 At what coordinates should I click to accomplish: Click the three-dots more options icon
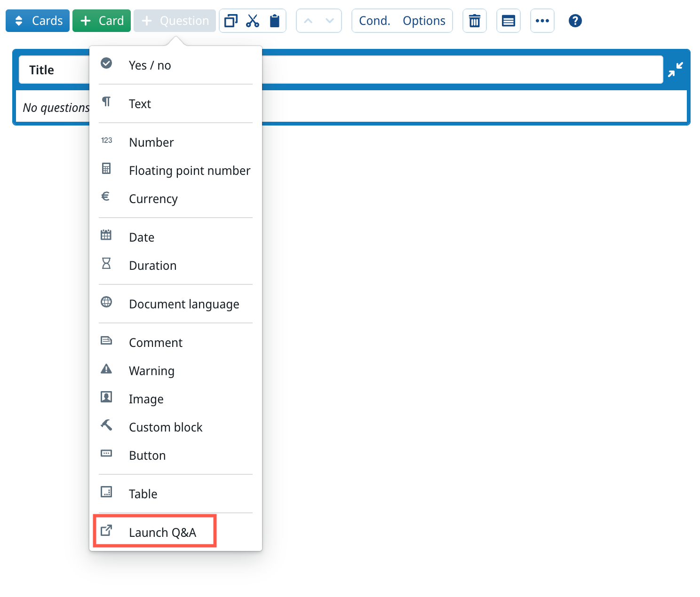542,21
